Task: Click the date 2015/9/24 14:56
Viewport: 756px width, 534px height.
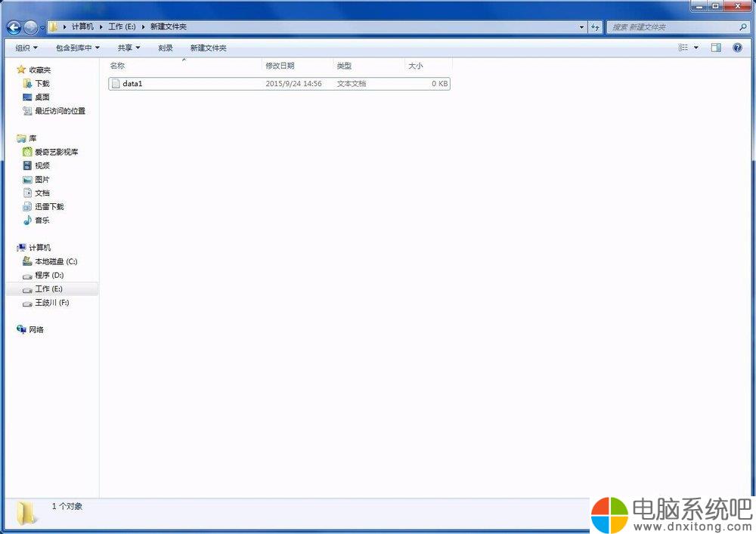Action: click(293, 84)
